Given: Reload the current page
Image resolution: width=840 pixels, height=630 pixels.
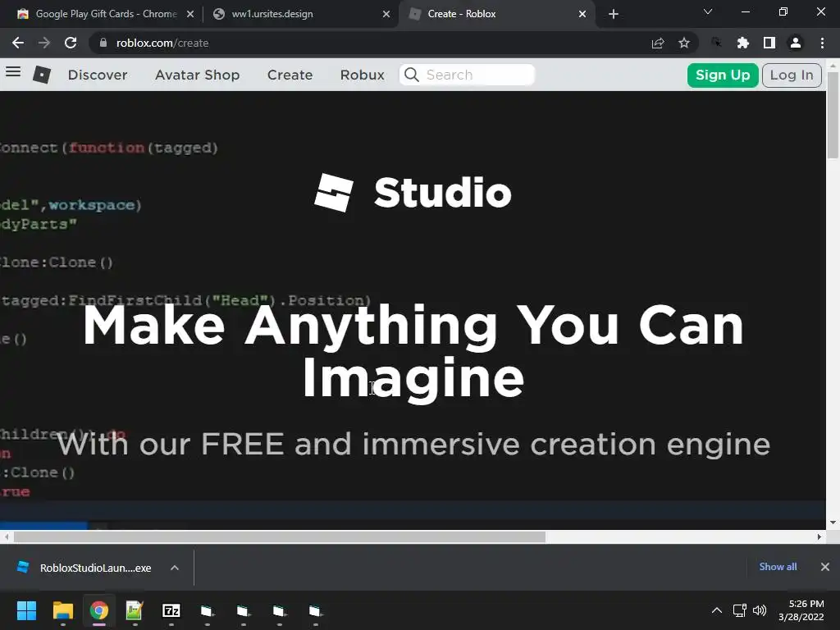Looking at the screenshot, I should point(71,43).
